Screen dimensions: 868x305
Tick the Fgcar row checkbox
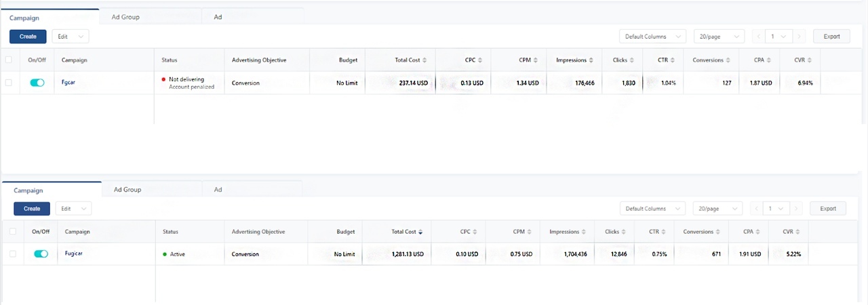9,83
